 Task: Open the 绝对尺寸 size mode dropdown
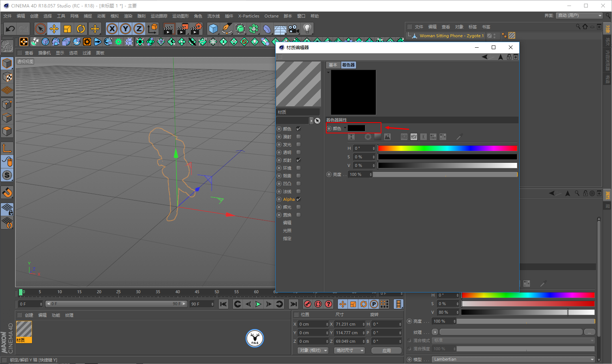pyautogui.click(x=349, y=350)
